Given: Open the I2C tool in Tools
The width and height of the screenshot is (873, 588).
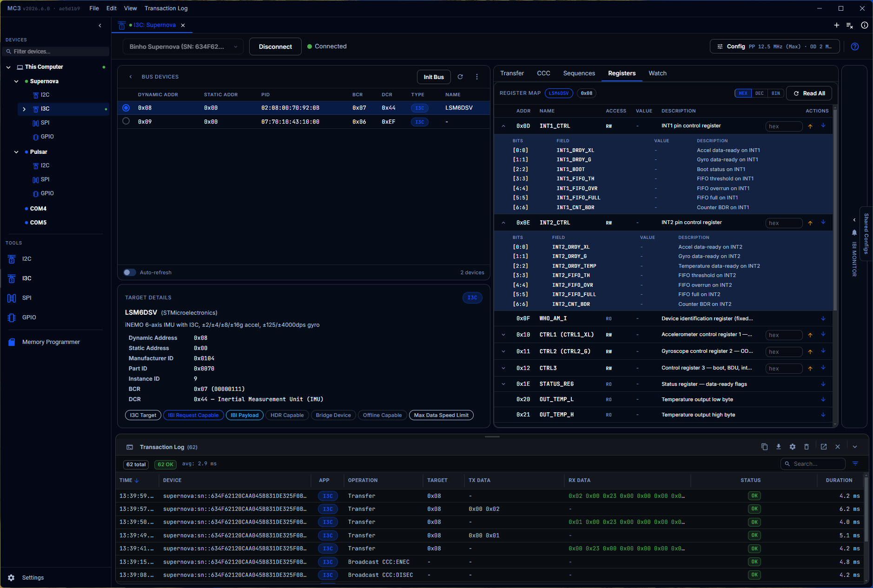Looking at the screenshot, I should [x=26, y=259].
